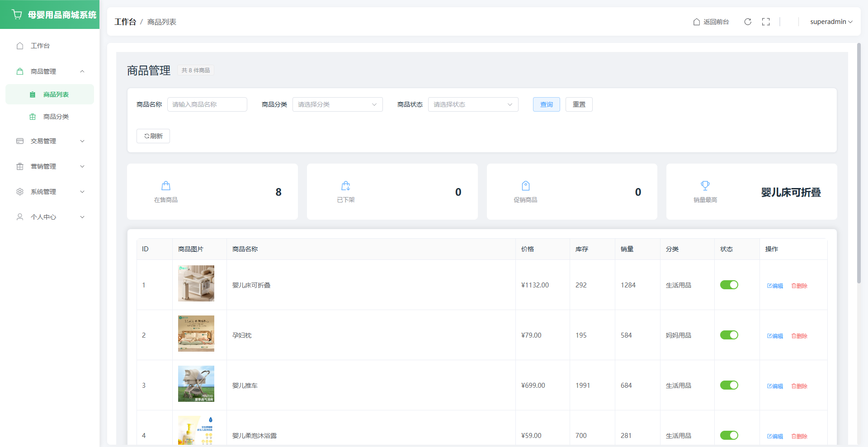This screenshot has width=868, height=447.
Task: Click the 查询 search button
Action: [x=546, y=104]
